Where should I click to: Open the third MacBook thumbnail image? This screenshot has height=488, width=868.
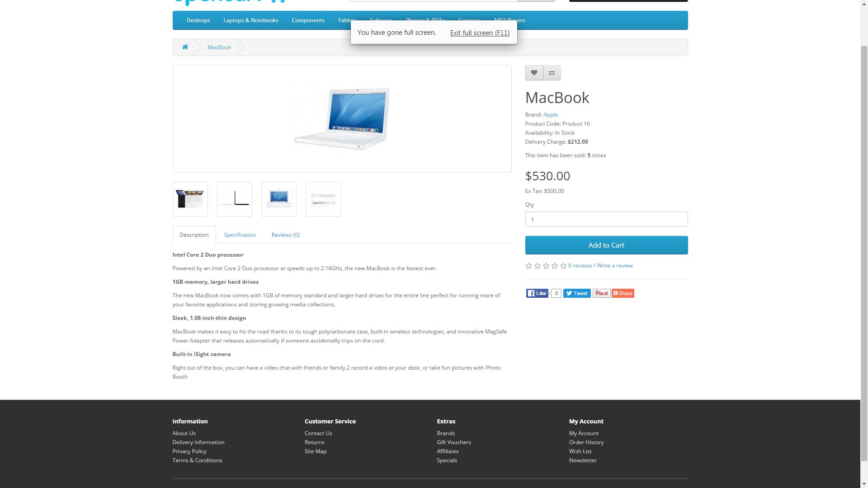tap(279, 199)
